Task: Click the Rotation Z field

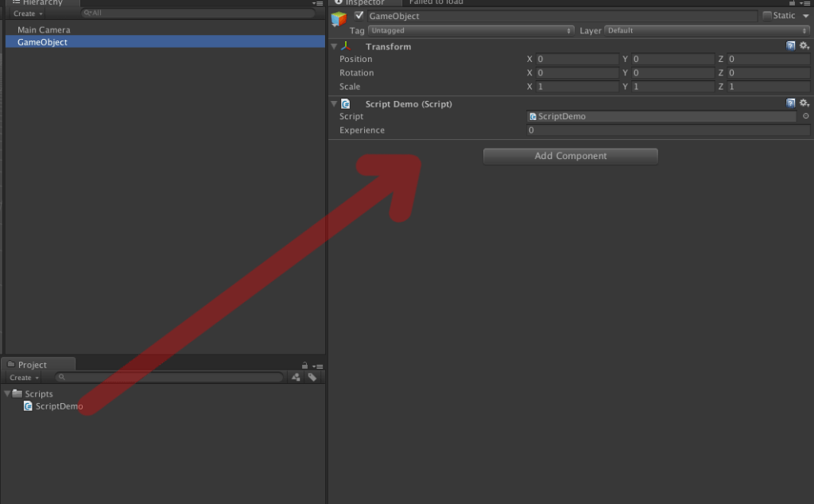Action: click(x=769, y=72)
